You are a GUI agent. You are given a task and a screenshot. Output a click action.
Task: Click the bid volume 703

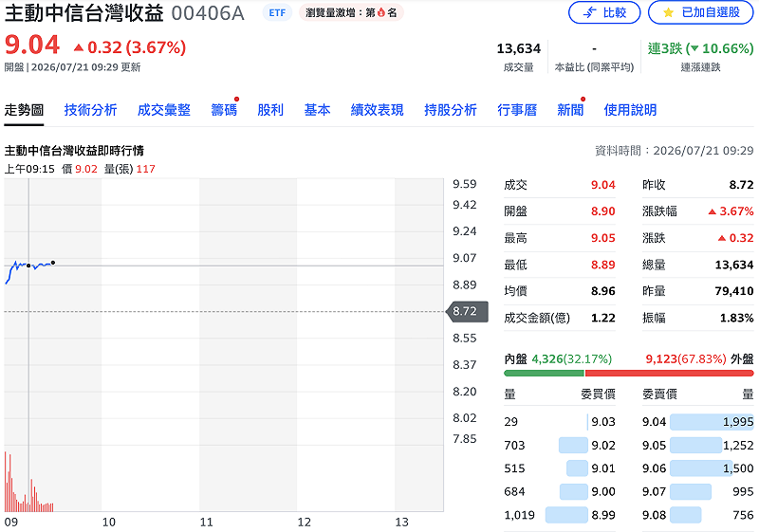pyautogui.click(x=514, y=445)
